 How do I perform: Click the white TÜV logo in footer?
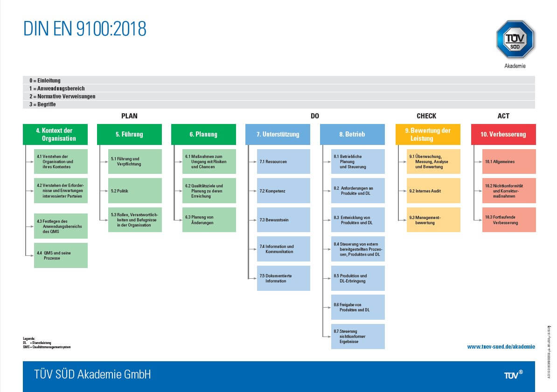[x=513, y=375]
